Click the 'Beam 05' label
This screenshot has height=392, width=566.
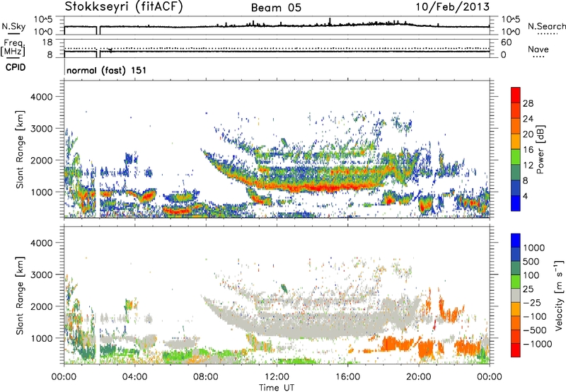(276, 8)
